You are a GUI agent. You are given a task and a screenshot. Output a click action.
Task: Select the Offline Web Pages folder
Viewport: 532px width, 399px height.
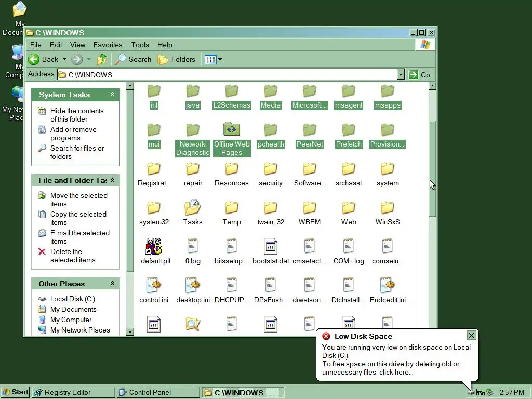coord(232,139)
